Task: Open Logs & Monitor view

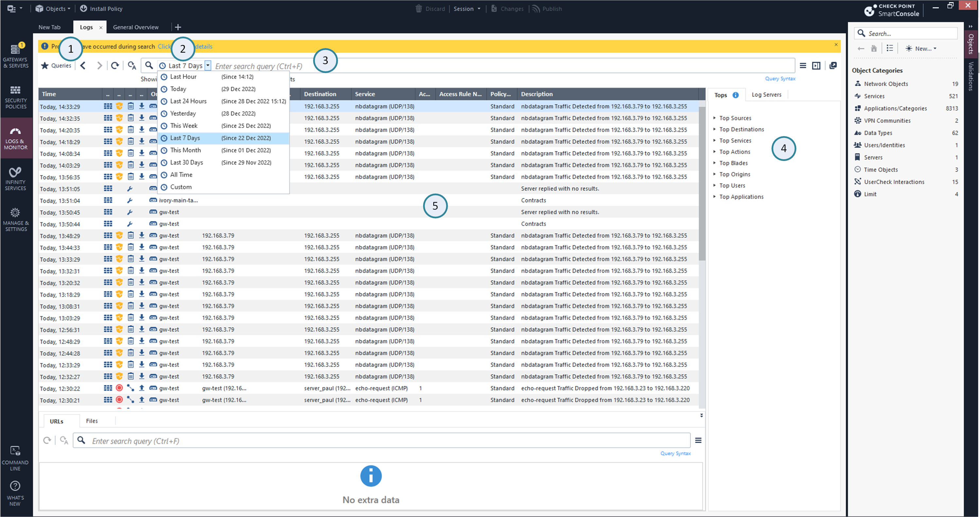Action: tap(16, 138)
